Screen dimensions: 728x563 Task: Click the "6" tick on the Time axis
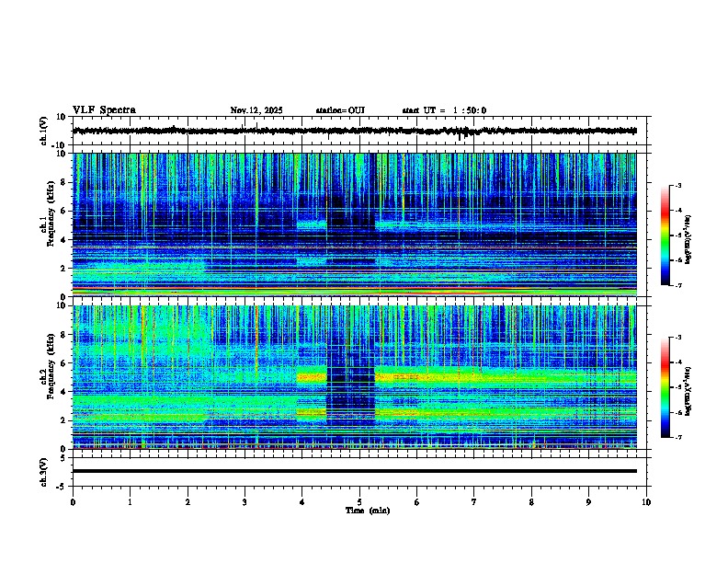click(x=417, y=502)
